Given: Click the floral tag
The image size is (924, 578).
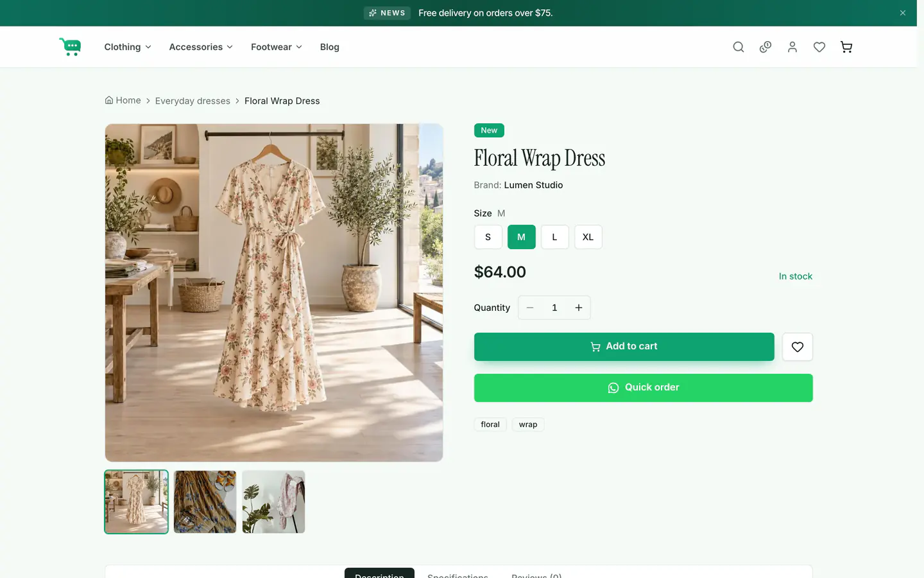Looking at the screenshot, I should point(490,425).
